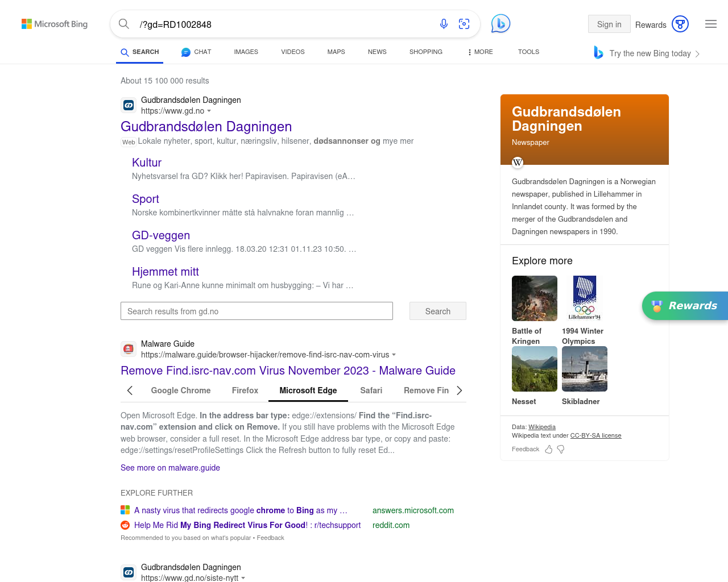
Task: Open Nesset landscape thumbnail
Action: point(535,369)
